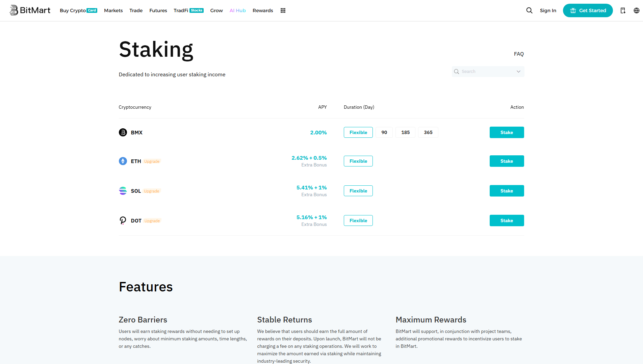Image resolution: width=643 pixels, height=364 pixels.
Task: Select Flexible duration for BMX
Action: pyautogui.click(x=358, y=132)
